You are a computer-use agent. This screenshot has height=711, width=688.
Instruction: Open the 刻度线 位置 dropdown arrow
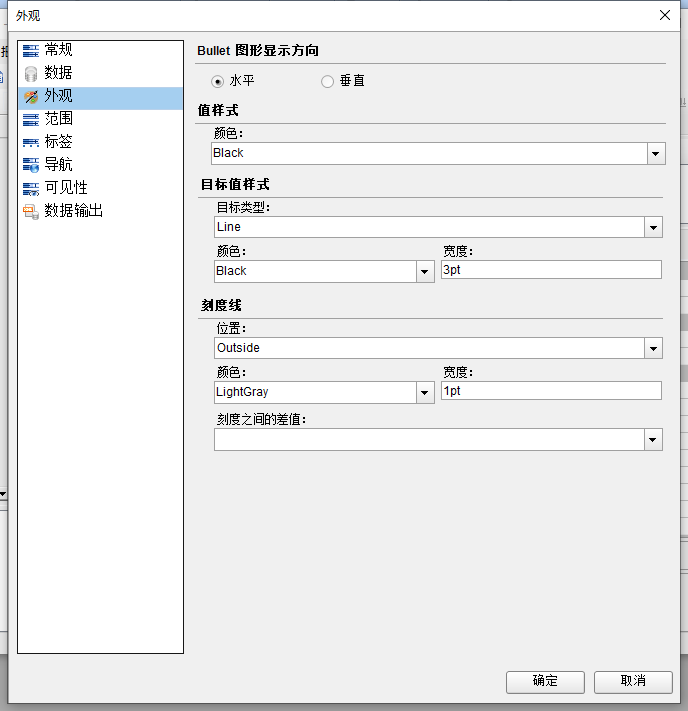point(653,349)
